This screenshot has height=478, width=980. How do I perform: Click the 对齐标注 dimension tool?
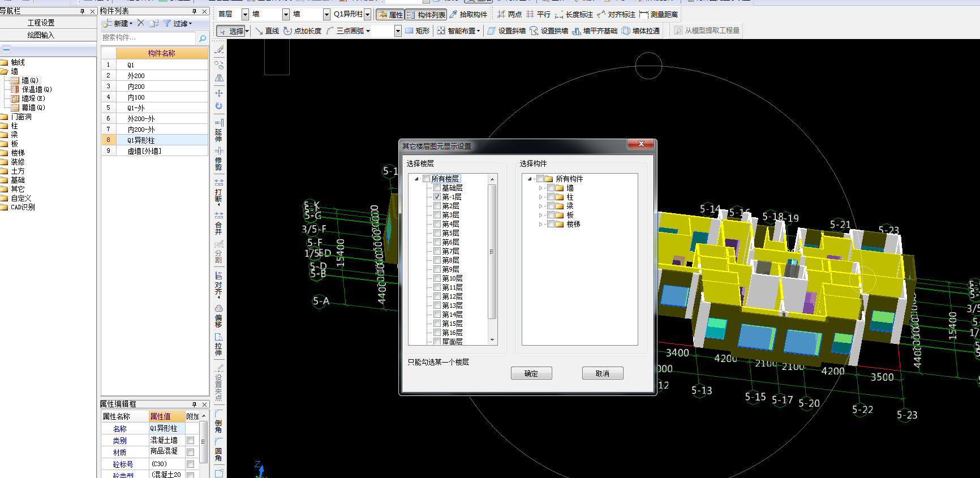(x=616, y=14)
